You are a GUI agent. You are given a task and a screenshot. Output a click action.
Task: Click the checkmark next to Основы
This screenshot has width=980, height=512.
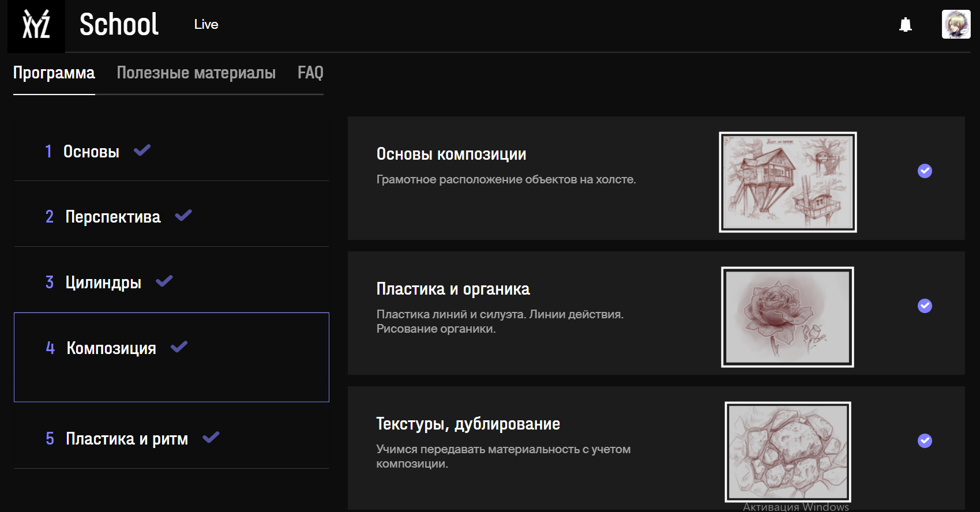tap(142, 150)
